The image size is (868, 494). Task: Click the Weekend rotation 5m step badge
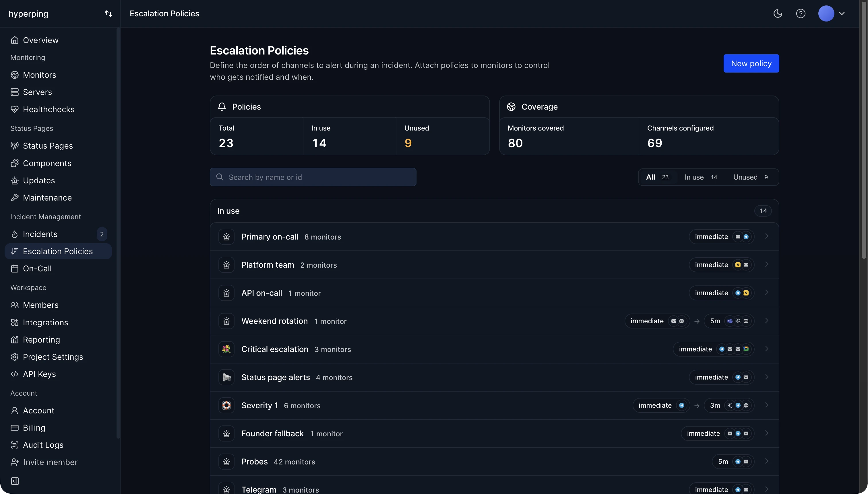pyautogui.click(x=729, y=321)
